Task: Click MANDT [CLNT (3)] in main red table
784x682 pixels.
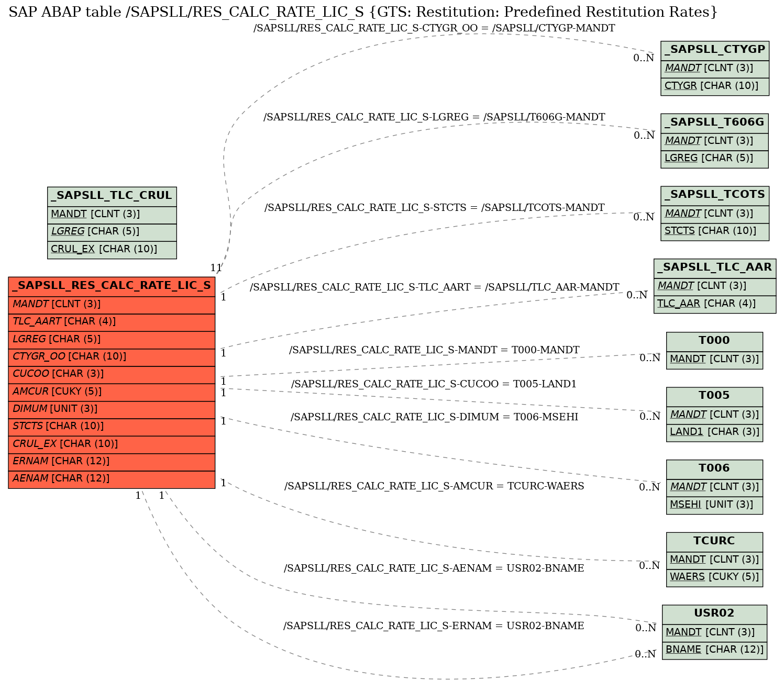Action: [x=112, y=305]
